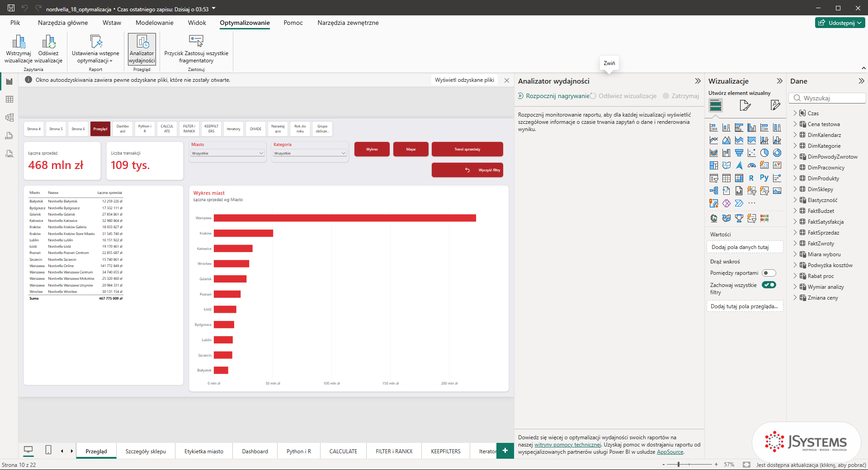868x470 pixels.
Task: Click the Udostępnij button
Action: tap(840, 23)
